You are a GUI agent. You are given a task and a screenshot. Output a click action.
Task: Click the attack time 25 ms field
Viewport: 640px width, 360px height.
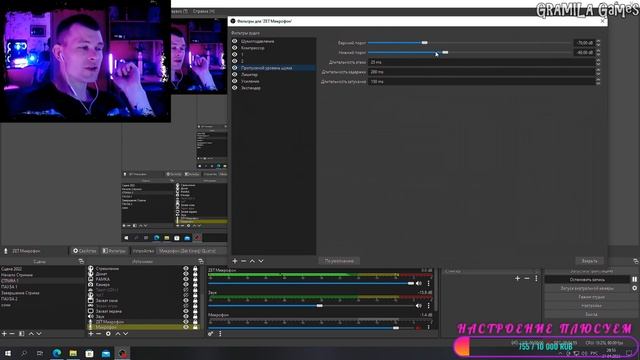[482, 62]
